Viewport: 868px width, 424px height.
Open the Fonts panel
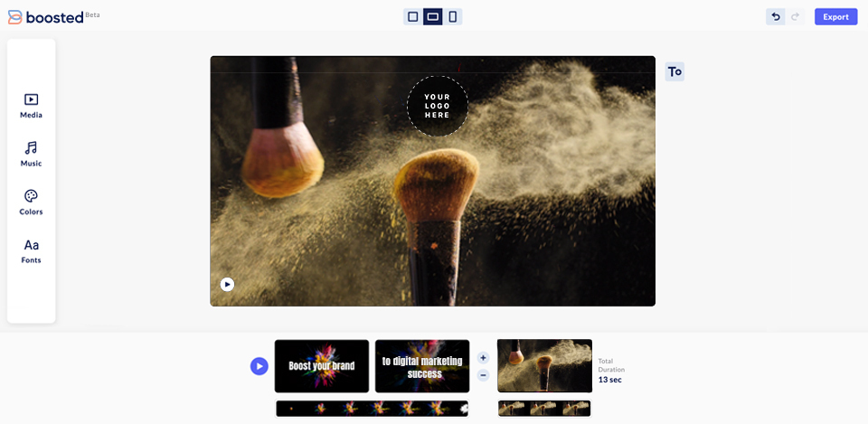pos(31,251)
